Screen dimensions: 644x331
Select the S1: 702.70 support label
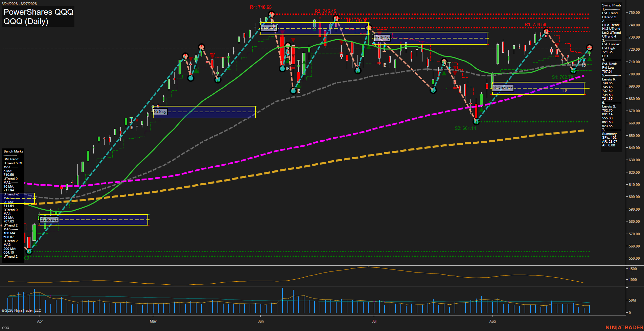(x=562, y=77)
